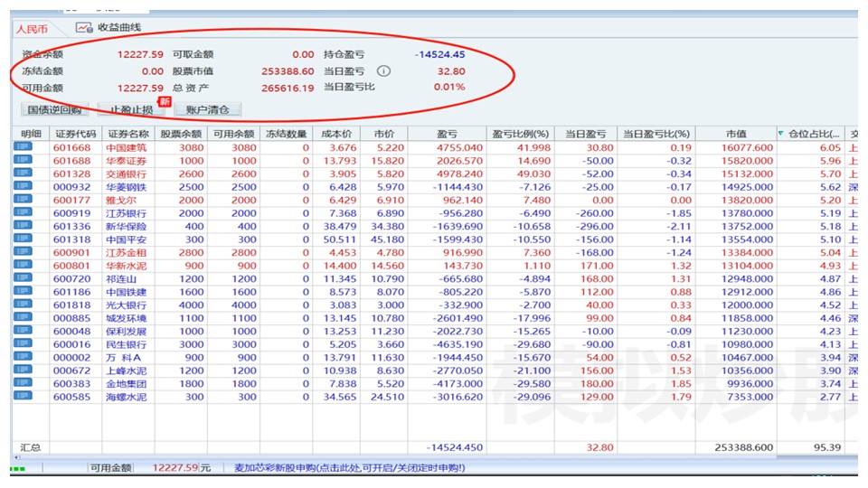Sort by 当日盈亏比(%) column header
The image size is (868, 488).
656,134
